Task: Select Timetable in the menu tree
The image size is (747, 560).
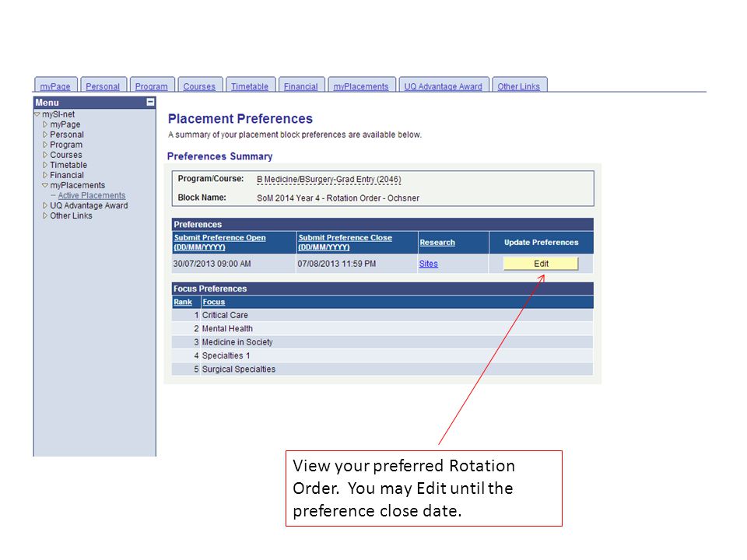Action: (x=68, y=165)
